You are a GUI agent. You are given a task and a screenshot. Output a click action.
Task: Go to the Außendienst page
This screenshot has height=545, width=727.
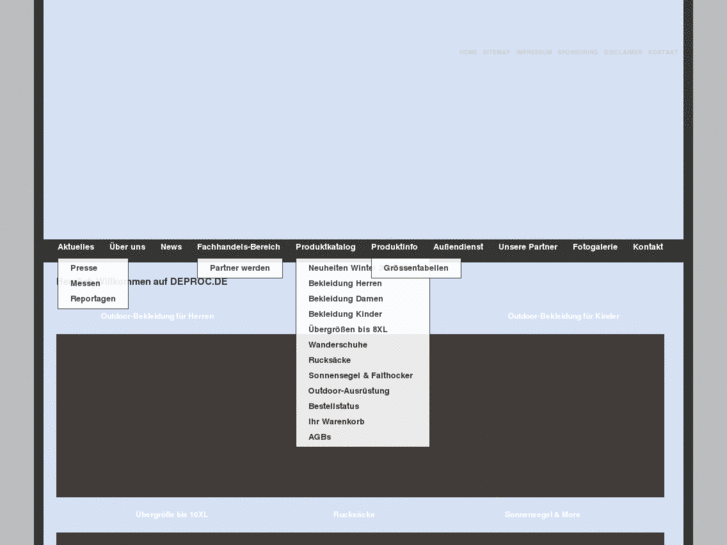click(458, 247)
